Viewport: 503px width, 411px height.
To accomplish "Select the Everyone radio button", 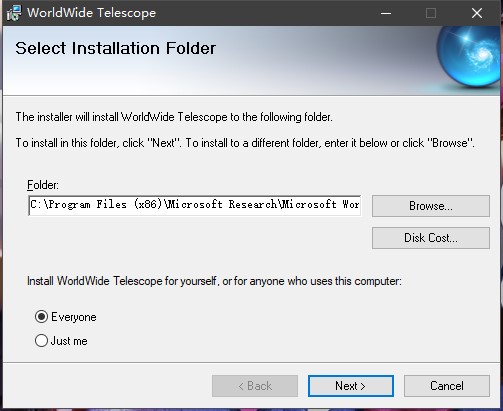I will 41,317.
